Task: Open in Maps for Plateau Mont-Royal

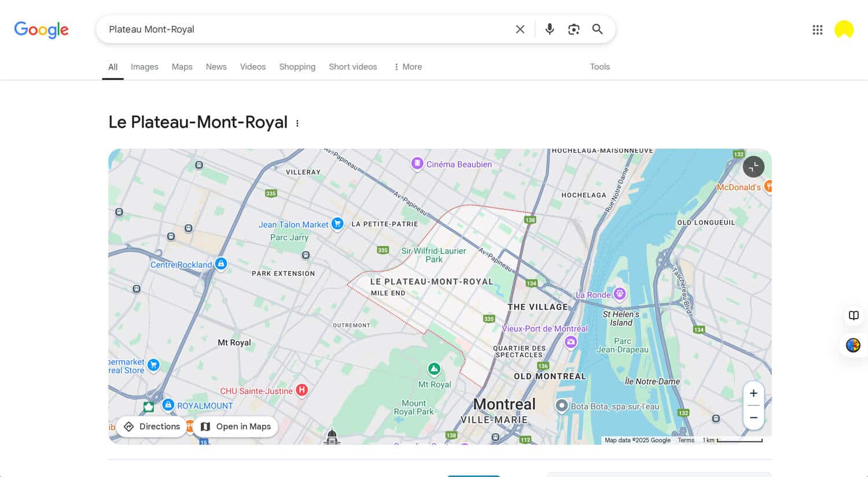Action: coord(235,426)
